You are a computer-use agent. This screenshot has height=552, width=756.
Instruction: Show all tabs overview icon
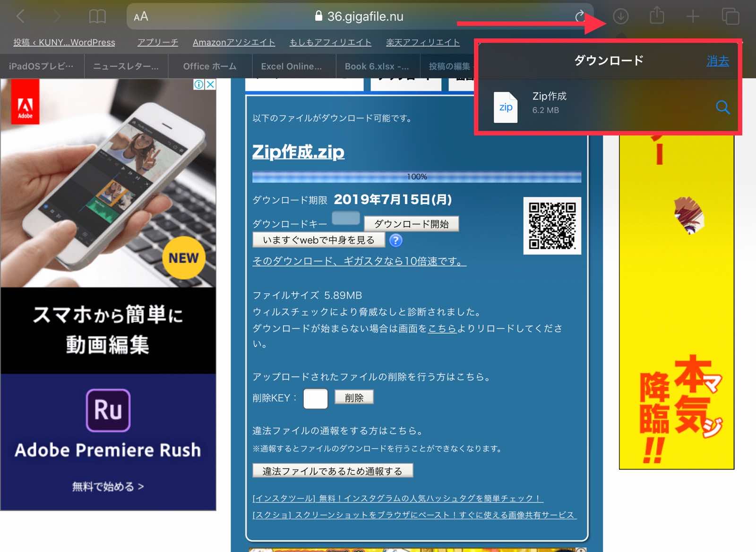click(730, 17)
